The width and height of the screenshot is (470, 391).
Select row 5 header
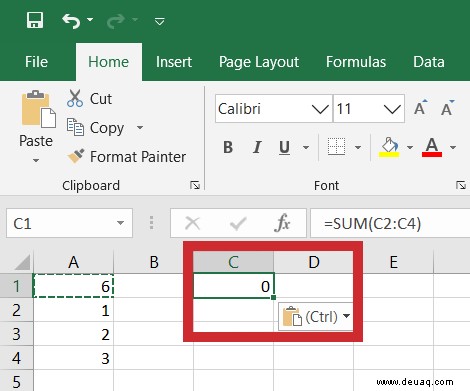[16, 381]
